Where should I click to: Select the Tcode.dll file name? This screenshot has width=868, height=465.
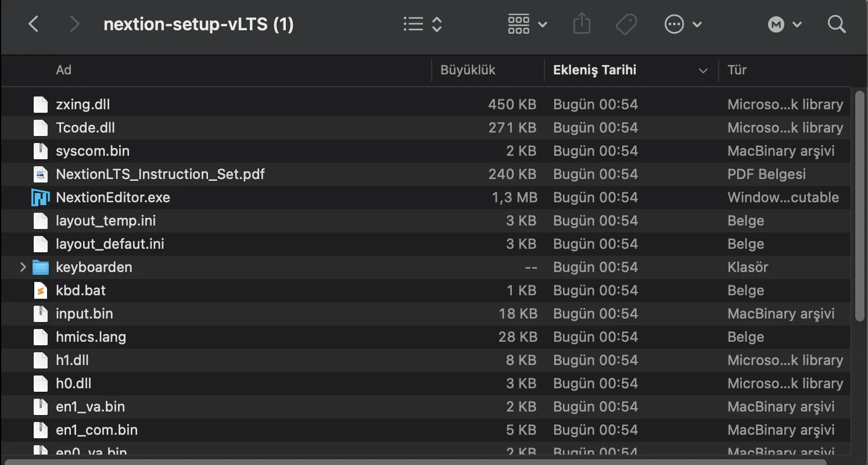[x=85, y=128]
